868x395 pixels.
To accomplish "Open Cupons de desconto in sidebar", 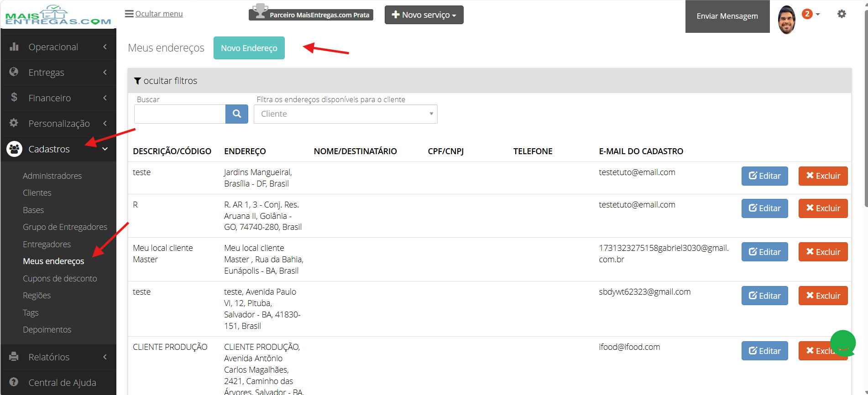I will tap(60, 278).
